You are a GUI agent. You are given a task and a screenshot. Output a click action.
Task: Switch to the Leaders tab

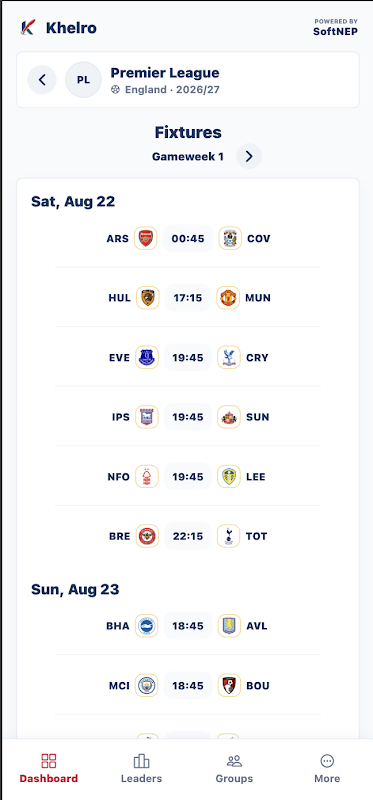pos(141,769)
